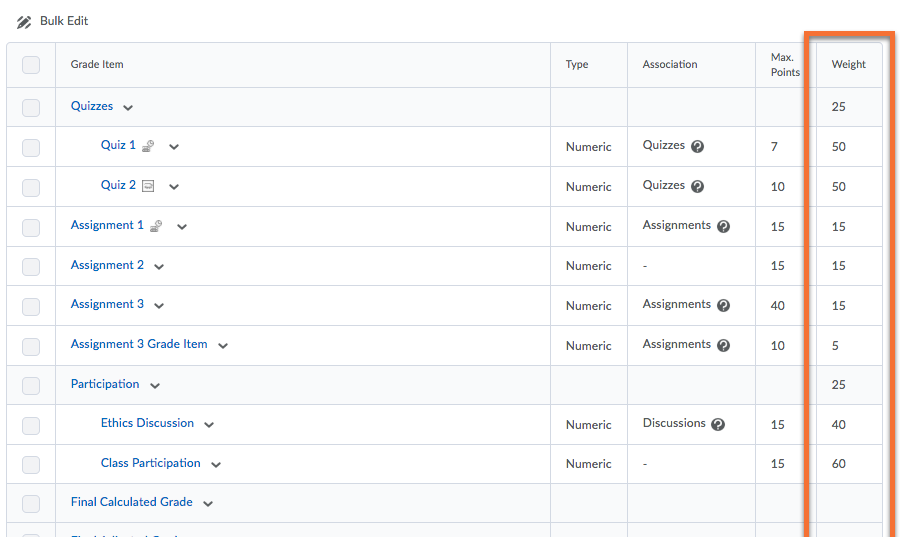
Task: Click the Weight column header
Action: (x=848, y=65)
